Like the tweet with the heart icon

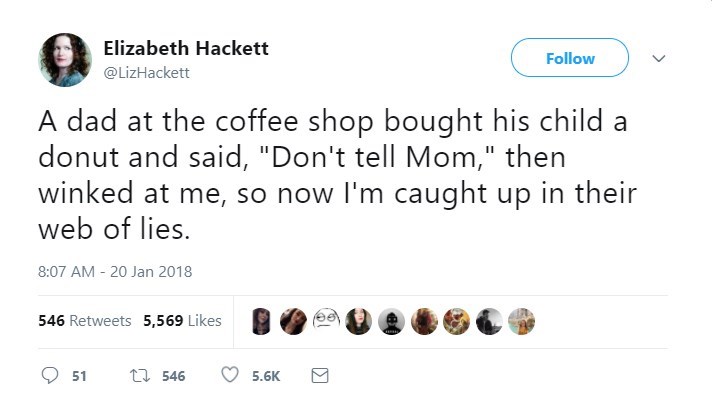click(x=231, y=376)
